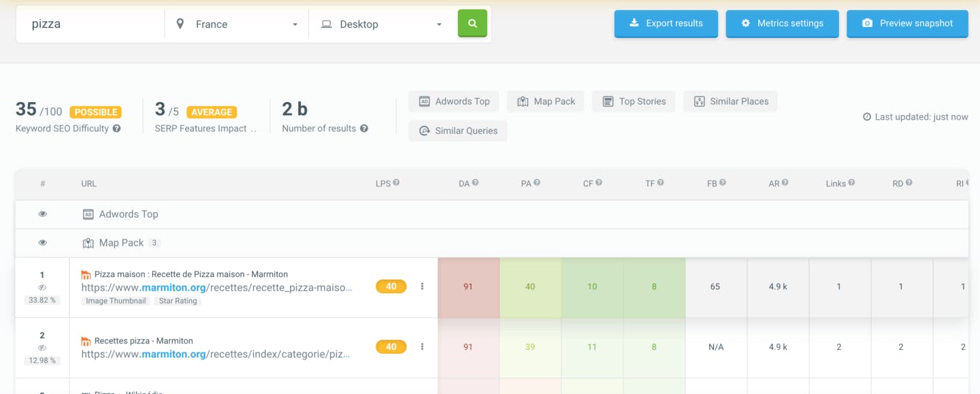Click the Adwords Top row AD icon

click(x=88, y=214)
